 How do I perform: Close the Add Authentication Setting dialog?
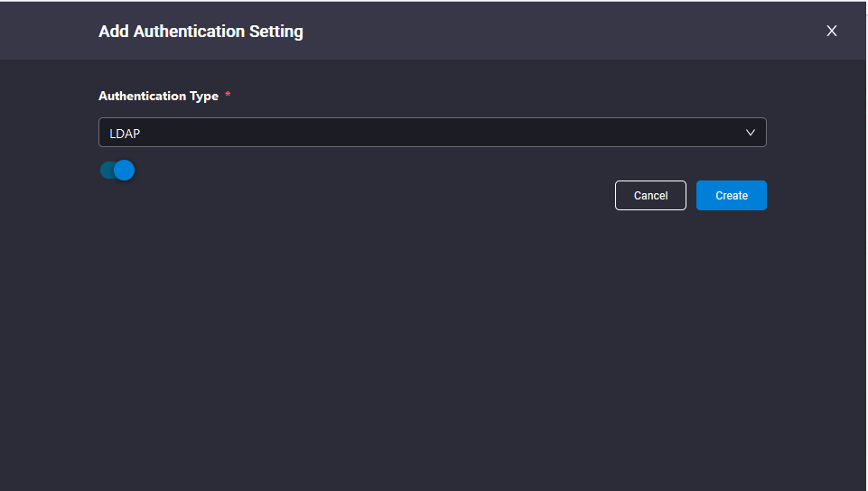(832, 31)
